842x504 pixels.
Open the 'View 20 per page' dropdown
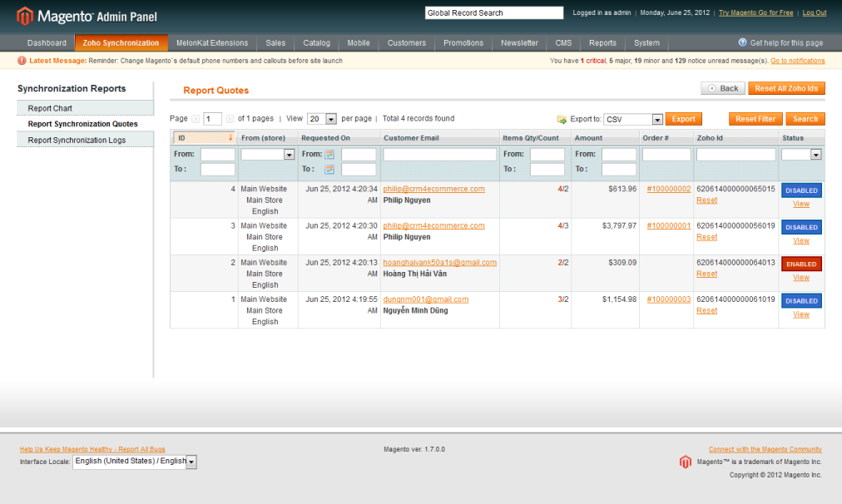tap(322, 119)
